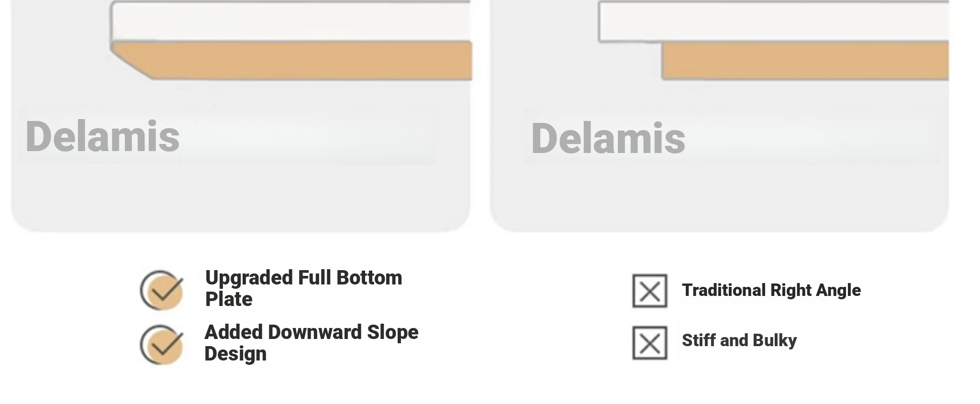
Task: Click the X box beside Stiff and Bulky
Action: click(650, 343)
